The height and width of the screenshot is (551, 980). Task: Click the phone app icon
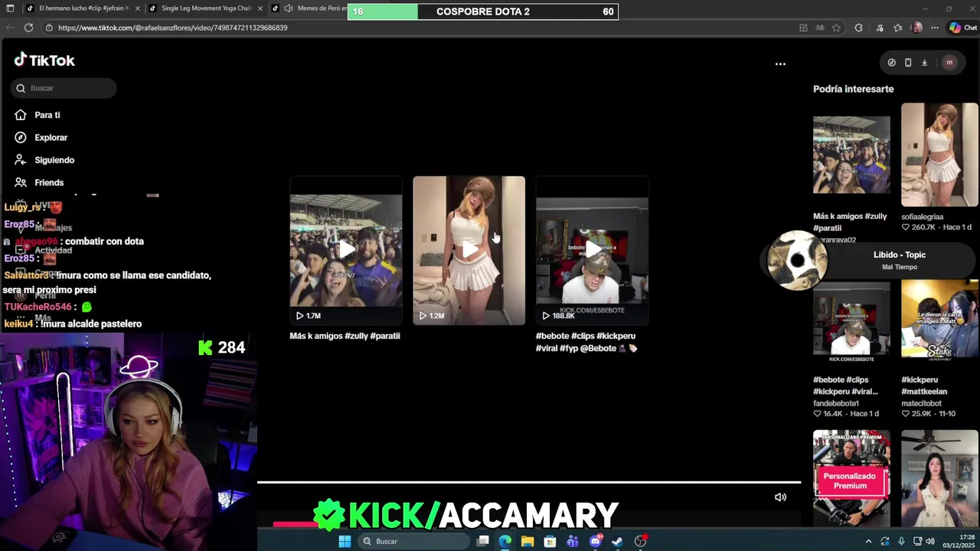(908, 63)
